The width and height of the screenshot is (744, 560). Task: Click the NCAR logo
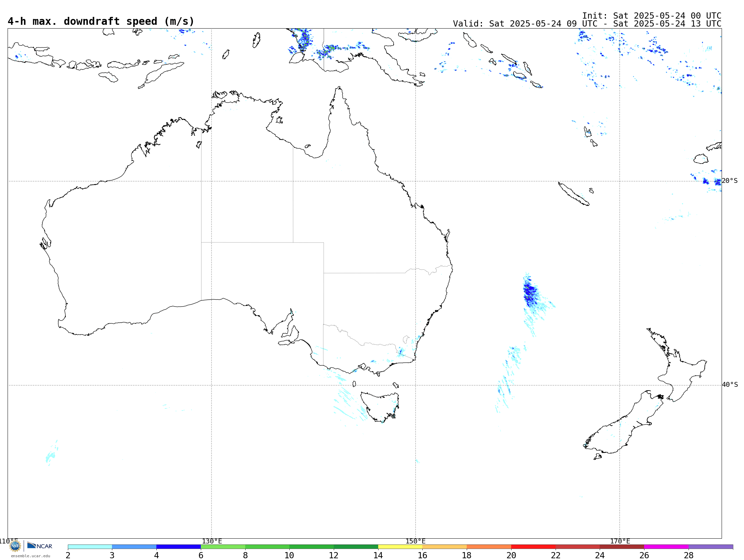coord(40,546)
